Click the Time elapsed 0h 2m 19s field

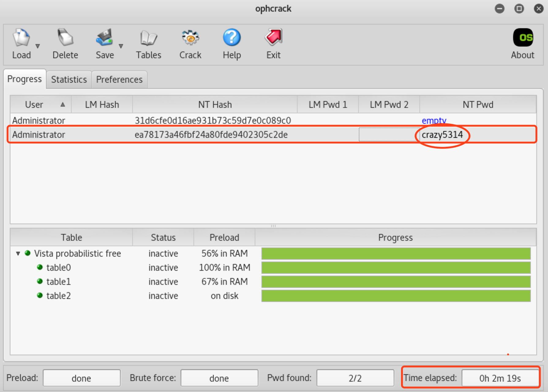tap(500, 378)
